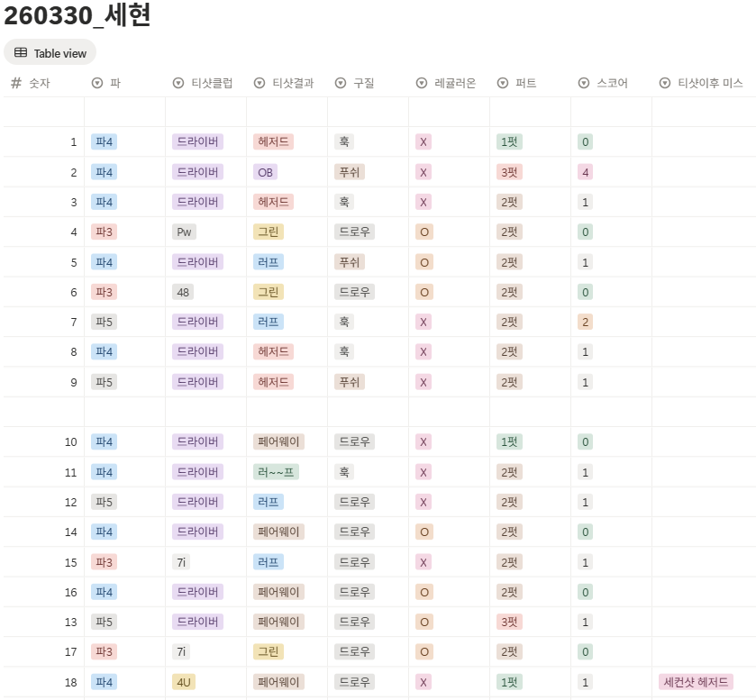Click the 파5 tag in row 13

[x=105, y=622]
